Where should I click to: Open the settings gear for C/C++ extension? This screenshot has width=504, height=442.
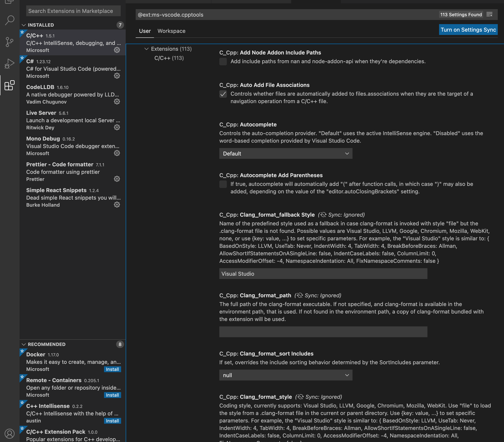coord(117,50)
